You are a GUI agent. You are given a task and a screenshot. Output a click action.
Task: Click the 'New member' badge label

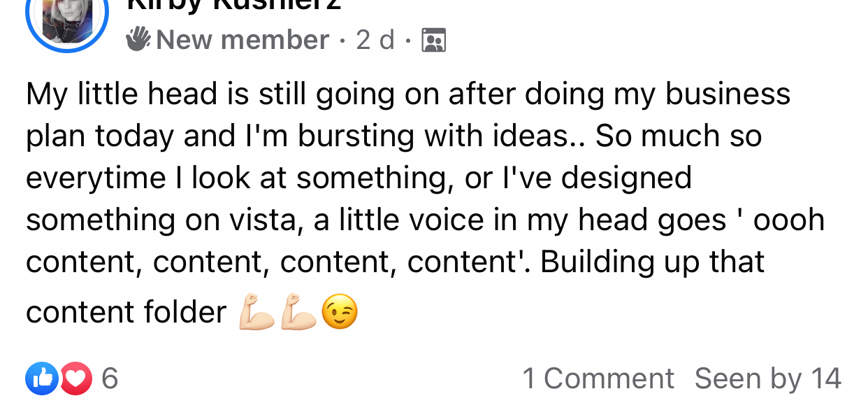243,40
